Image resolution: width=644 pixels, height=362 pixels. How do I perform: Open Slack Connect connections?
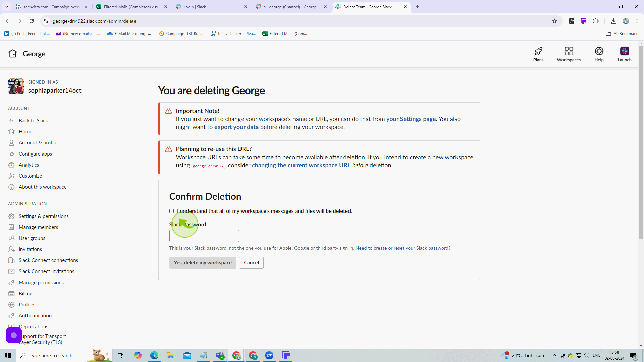48,260
